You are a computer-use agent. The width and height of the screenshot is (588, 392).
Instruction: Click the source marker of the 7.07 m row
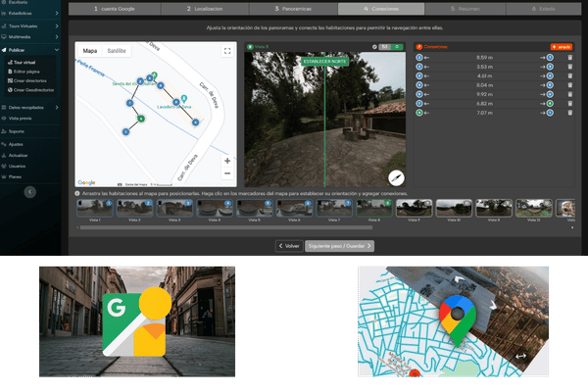pos(419,113)
